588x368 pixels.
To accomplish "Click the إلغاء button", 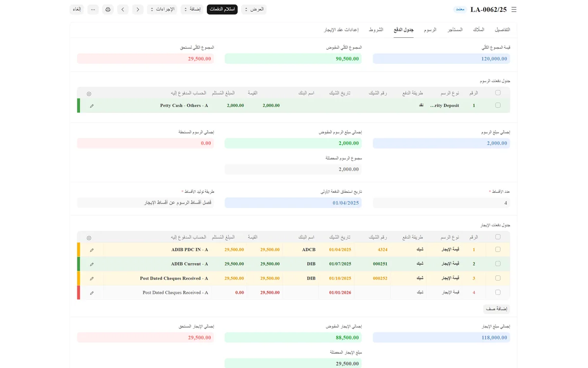I will coord(77,9).
